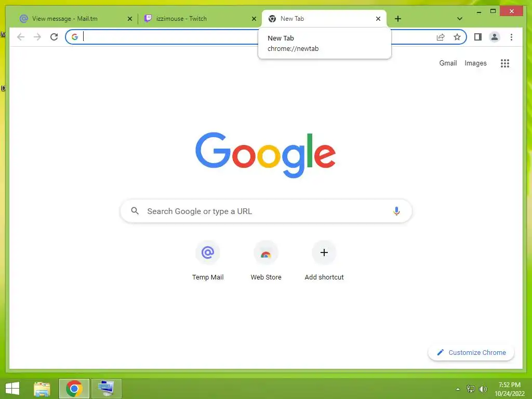
Task: Open the volume speaker tray icon
Action: pyautogui.click(x=483, y=389)
